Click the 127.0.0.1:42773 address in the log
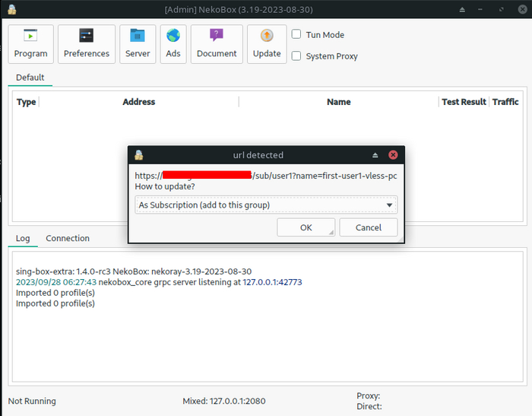The image size is (532, 416). (x=272, y=282)
